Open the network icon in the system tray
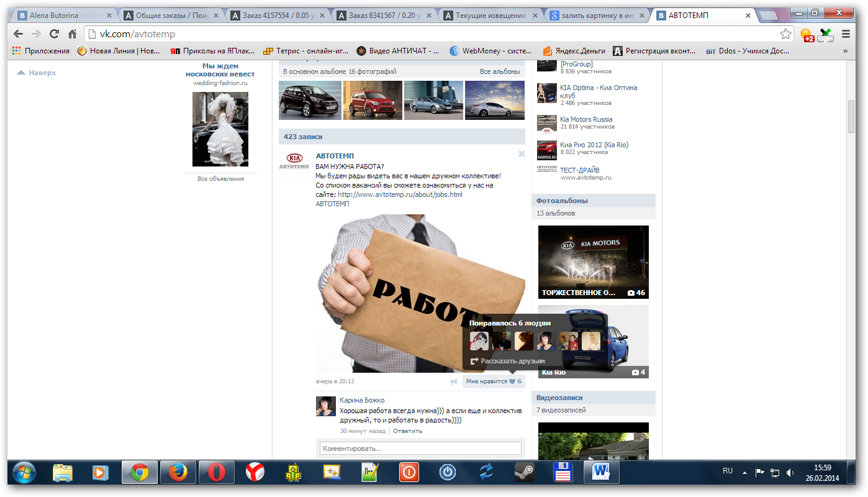 tap(775, 472)
